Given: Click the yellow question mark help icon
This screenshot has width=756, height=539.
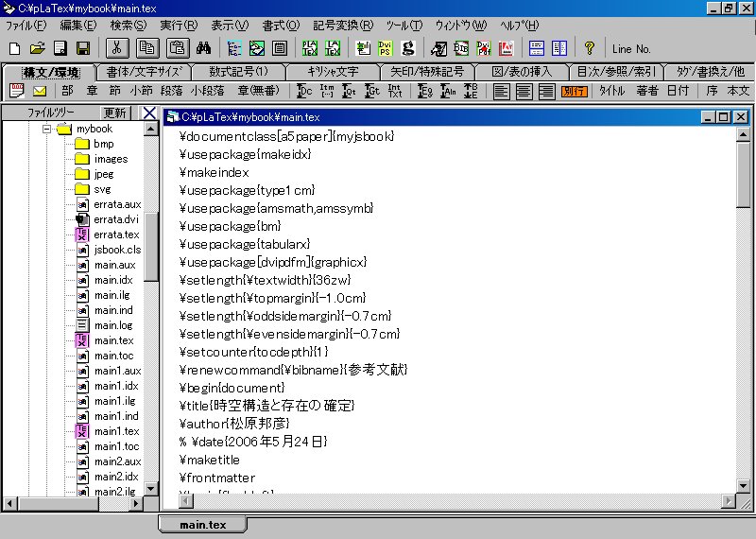Looking at the screenshot, I should 589,48.
